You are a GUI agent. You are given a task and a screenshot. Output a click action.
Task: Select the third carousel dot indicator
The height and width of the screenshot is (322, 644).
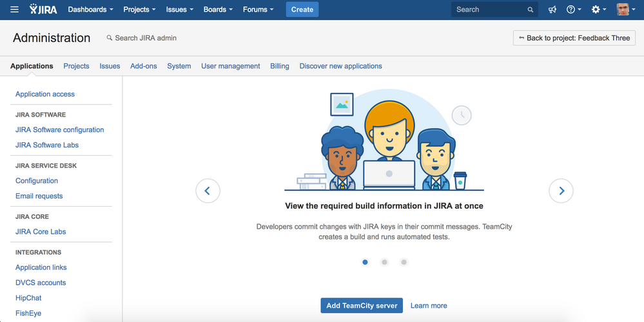click(404, 262)
